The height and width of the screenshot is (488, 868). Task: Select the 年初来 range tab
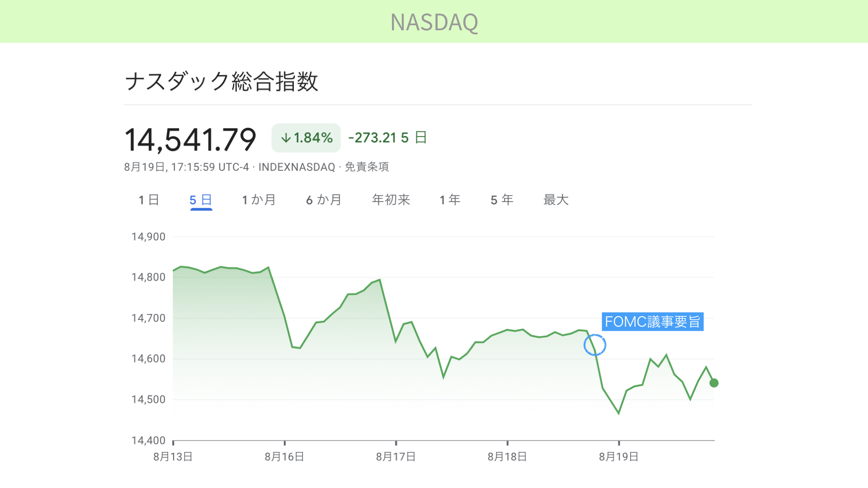(x=391, y=200)
